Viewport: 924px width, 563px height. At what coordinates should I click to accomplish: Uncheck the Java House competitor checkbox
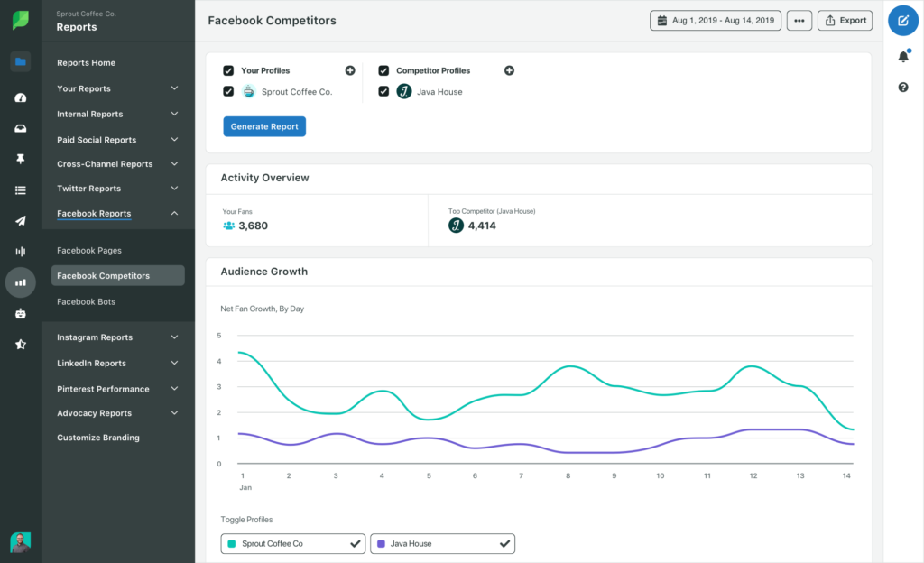[383, 91]
